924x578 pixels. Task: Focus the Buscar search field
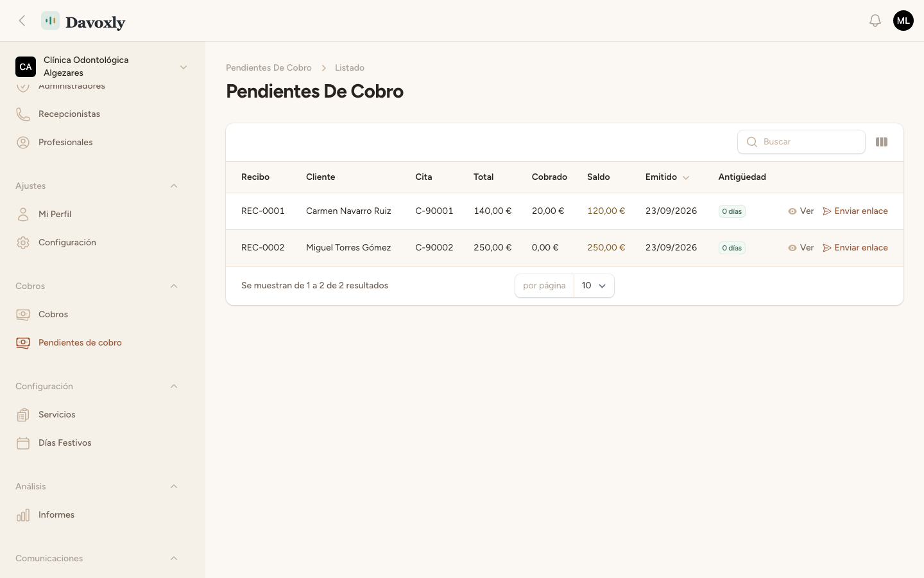801,142
